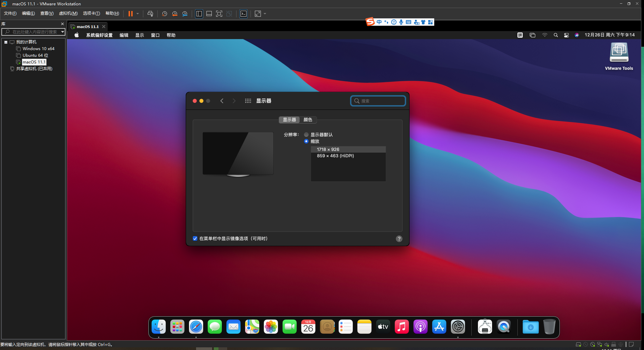The height and width of the screenshot is (350, 644).
Task: Revert the virtual machine to its snapshot
Action: pyautogui.click(x=175, y=14)
